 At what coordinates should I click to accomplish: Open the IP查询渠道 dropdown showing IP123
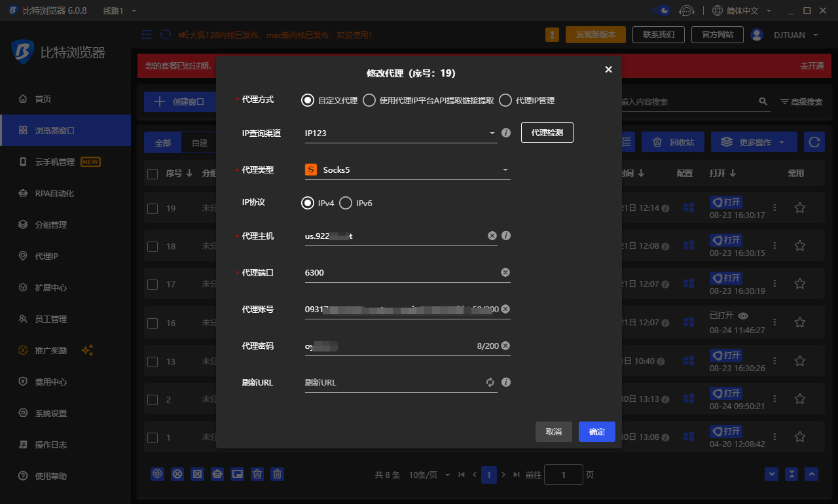401,134
